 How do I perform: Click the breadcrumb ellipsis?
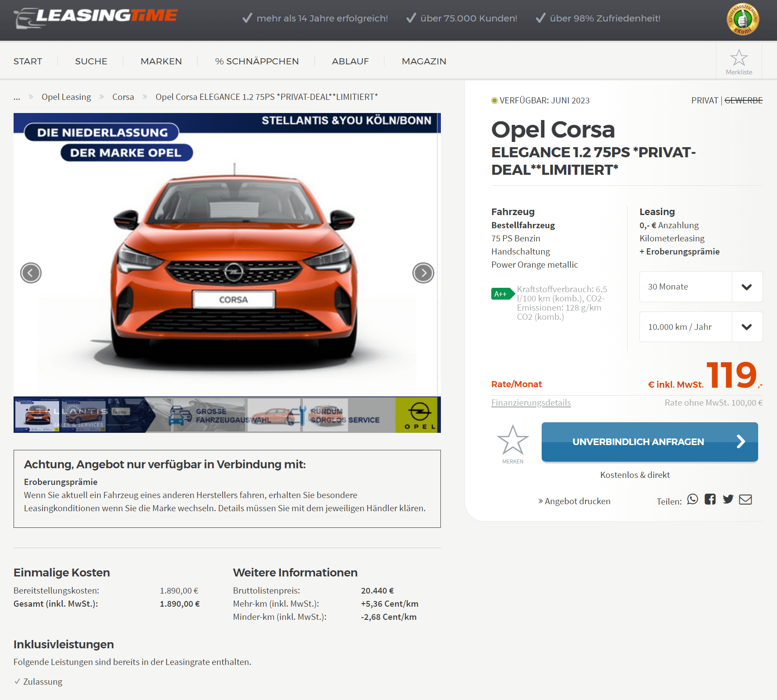tap(17, 97)
